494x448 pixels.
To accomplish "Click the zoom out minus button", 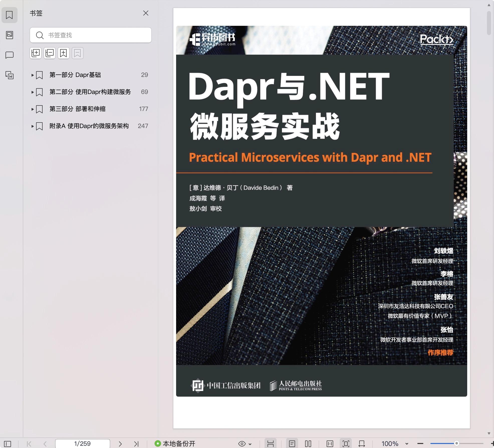I will pyautogui.click(x=420, y=444).
